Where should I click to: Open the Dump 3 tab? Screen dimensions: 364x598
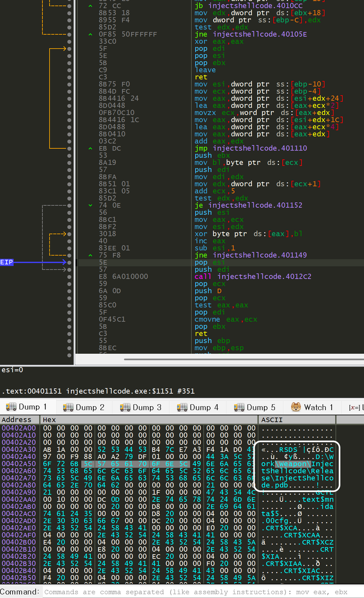[x=142, y=407]
